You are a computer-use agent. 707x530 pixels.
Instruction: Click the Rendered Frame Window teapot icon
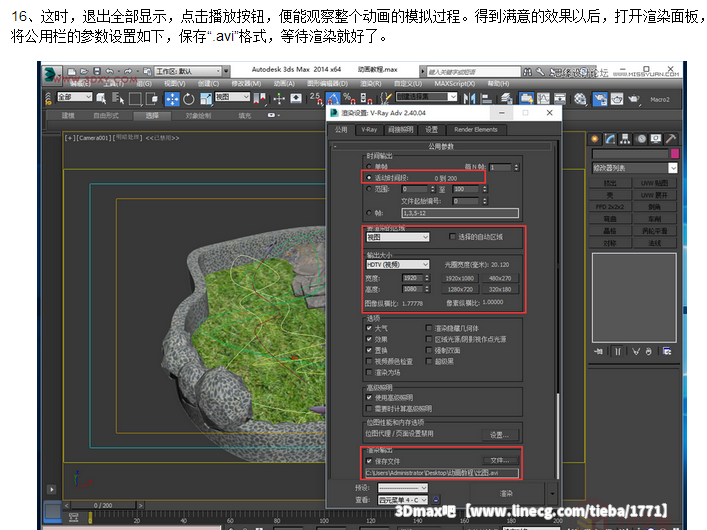tap(617, 98)
